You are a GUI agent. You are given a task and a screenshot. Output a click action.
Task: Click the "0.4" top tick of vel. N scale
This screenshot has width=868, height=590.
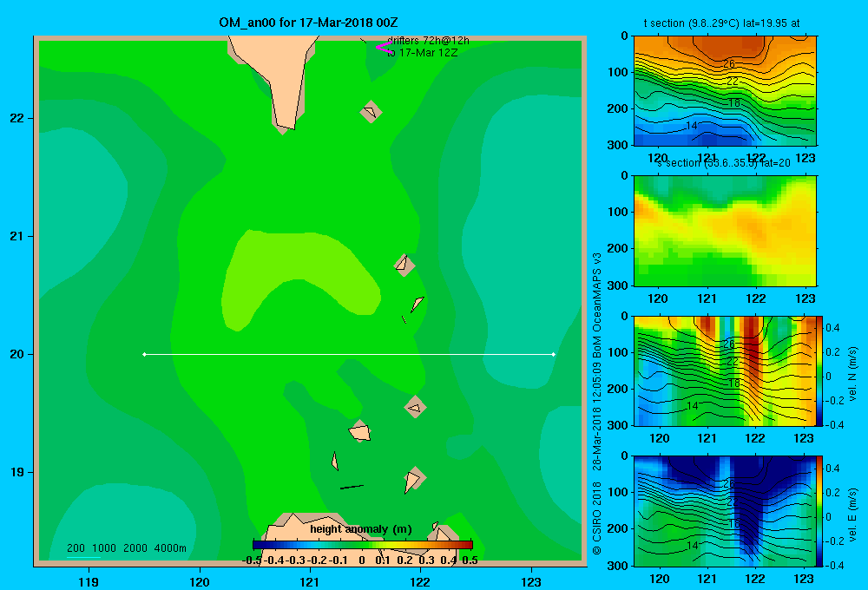[832, 328]
